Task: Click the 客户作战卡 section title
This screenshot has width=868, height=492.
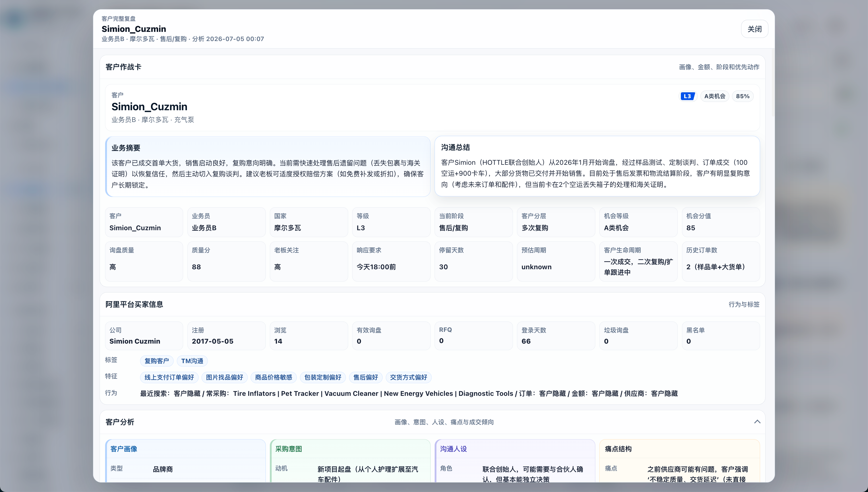Action: 123,67
